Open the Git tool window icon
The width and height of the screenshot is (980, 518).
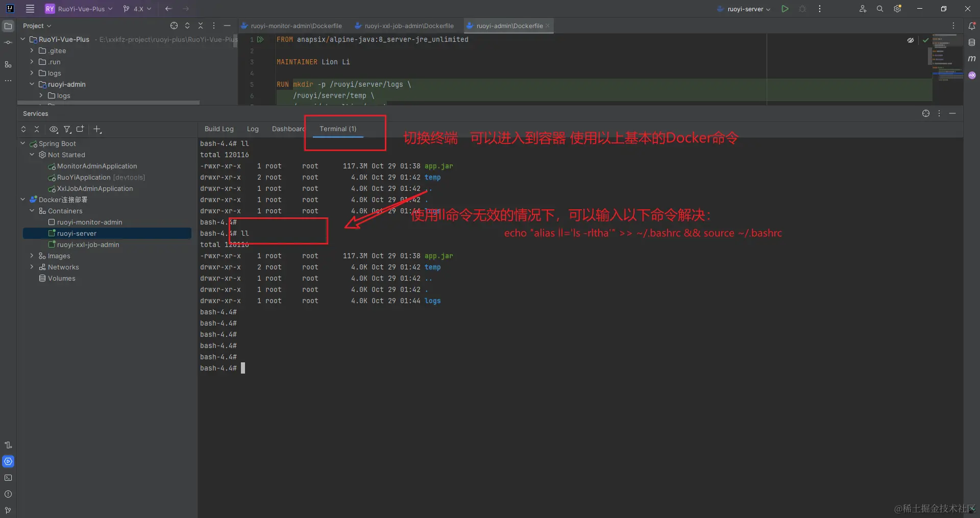pos(8,510)
